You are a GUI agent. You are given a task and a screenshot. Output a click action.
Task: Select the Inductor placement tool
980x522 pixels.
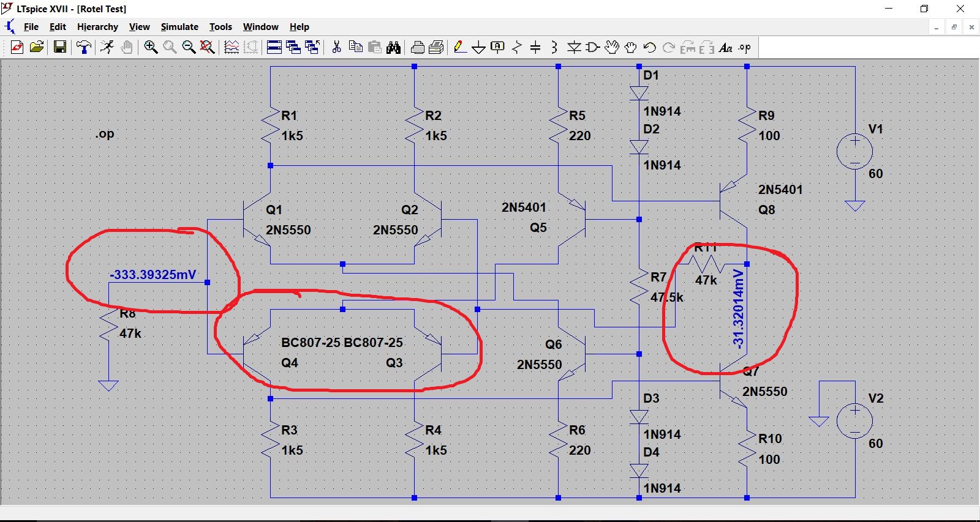554,47
